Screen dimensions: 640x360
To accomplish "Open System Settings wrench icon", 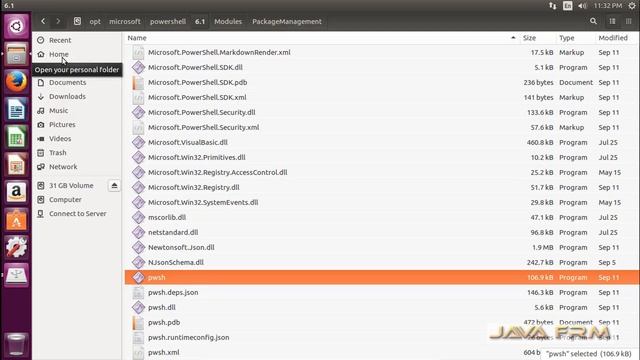I will [x=16, y=248].
